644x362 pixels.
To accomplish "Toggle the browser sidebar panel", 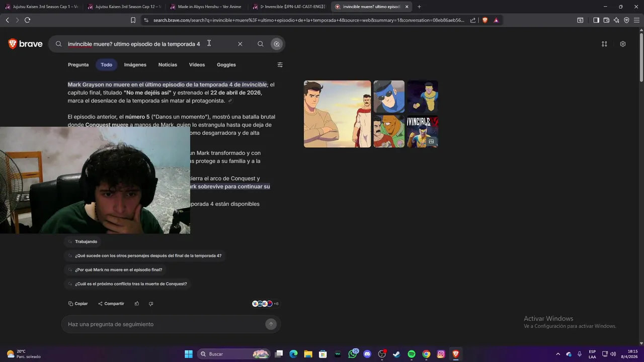I will click(596, 20).
